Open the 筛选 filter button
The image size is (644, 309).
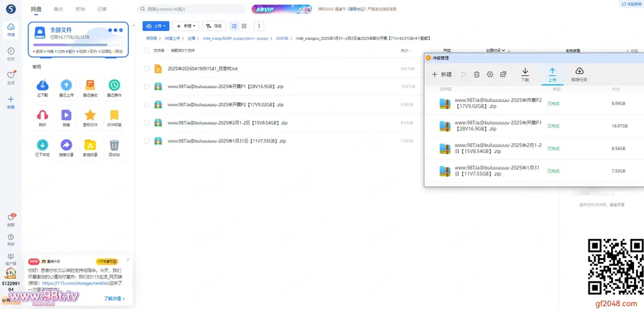click(214, 26)
